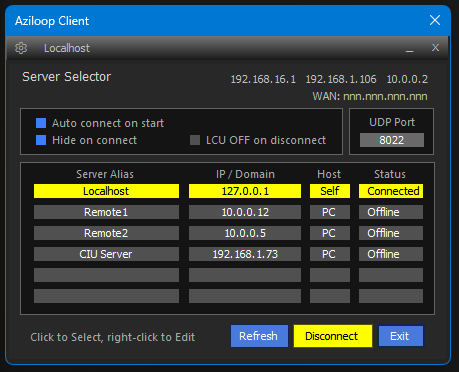The height and width of the screenshot is (372, 459).
Task: Click the 192.168.1.73 IP cell
Action: [245, 254]
